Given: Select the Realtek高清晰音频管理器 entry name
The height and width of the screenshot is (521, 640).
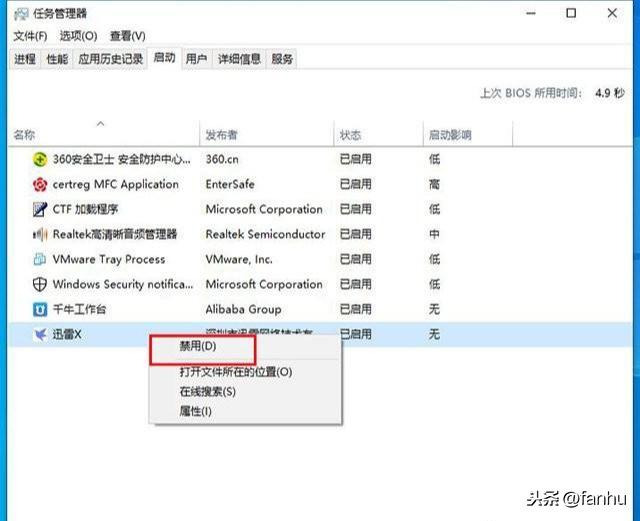Looking at the screenshot, I should point(115,234).
